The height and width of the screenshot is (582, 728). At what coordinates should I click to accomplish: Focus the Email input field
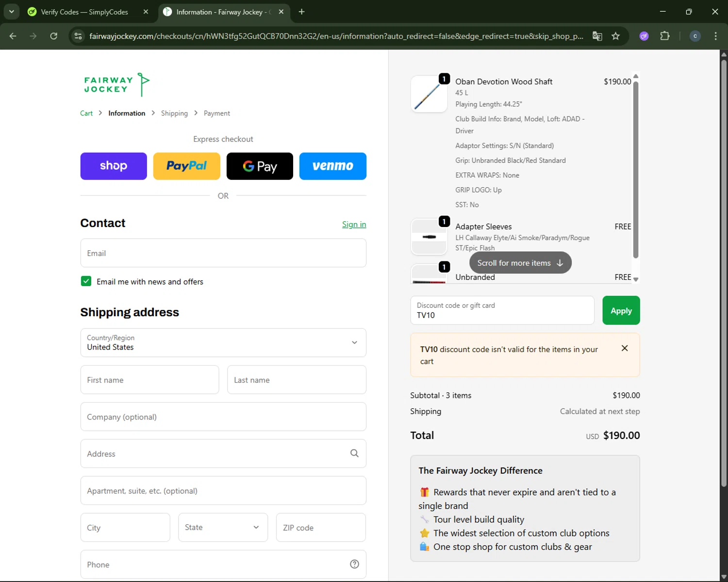pyautogui.click(x=223, y=253)
